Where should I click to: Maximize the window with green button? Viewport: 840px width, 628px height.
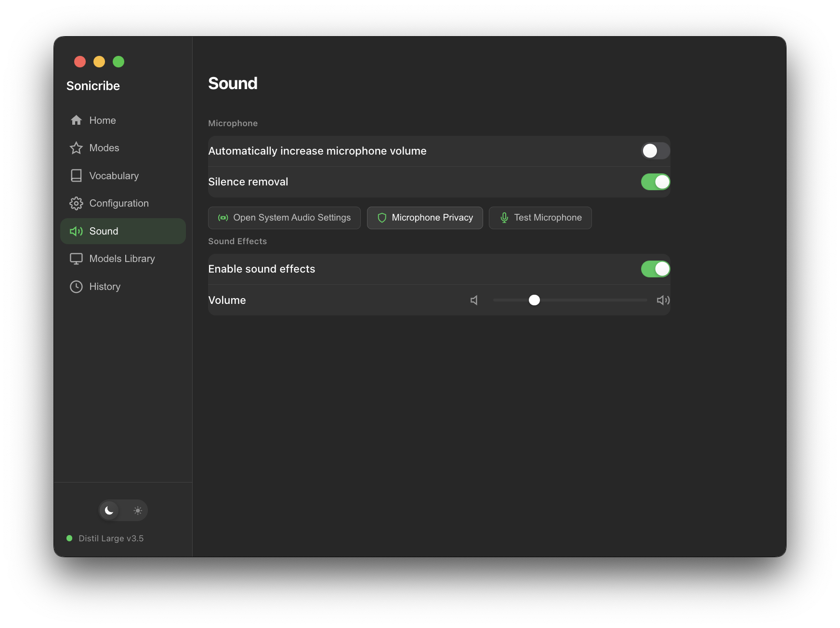tap(118, 62)
